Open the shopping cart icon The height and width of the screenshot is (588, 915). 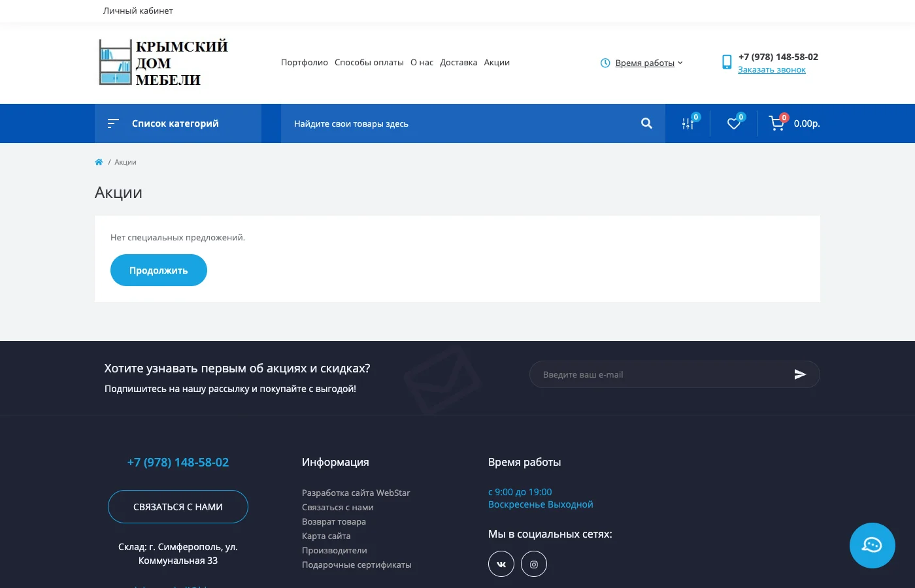[x=776, y=123]
